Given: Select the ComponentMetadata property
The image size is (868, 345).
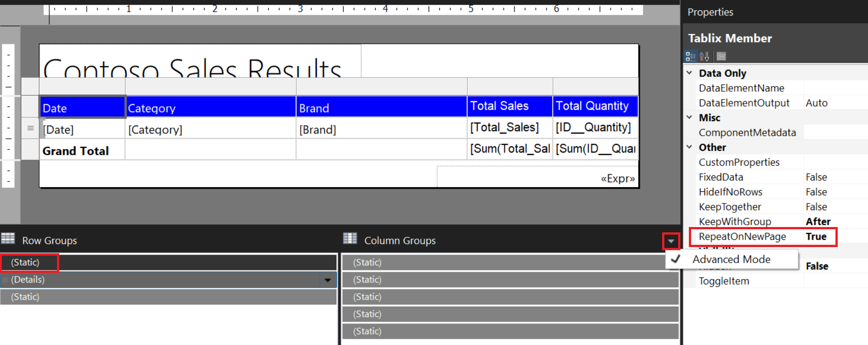Looking at the screenshot, I should (x=747, y=133).
